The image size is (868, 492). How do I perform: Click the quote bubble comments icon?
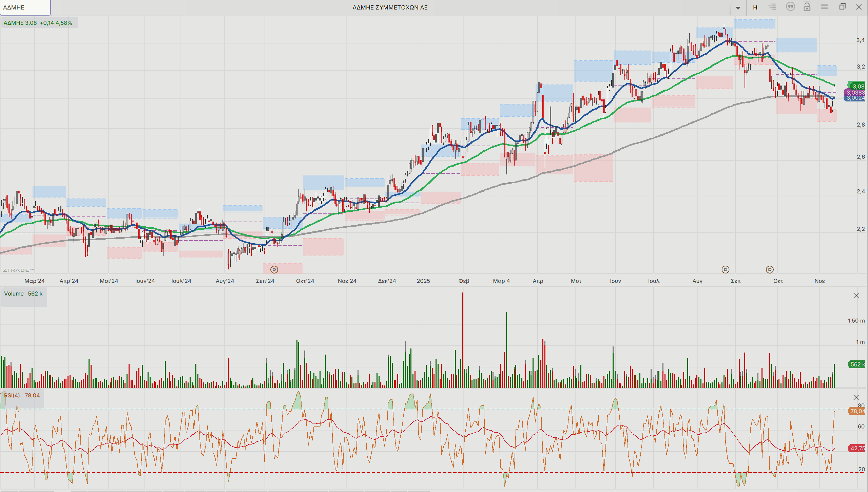(x=790, y=7)
